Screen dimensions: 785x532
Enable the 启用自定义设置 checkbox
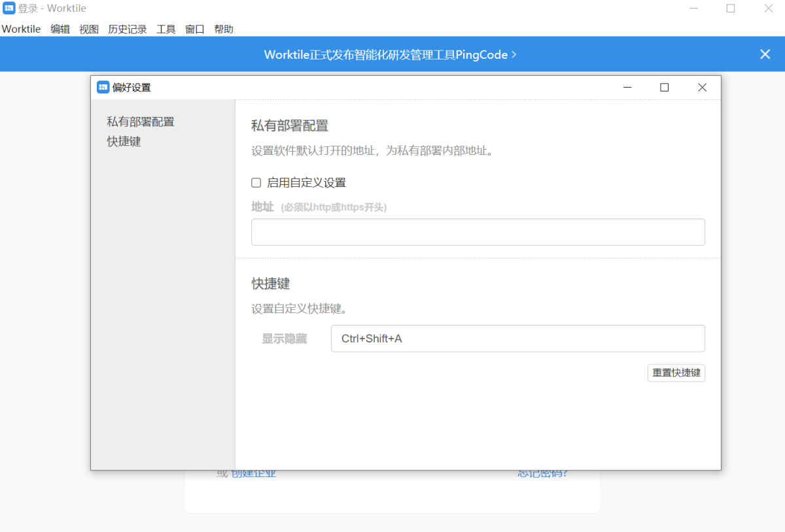click(x=256, y=182)
